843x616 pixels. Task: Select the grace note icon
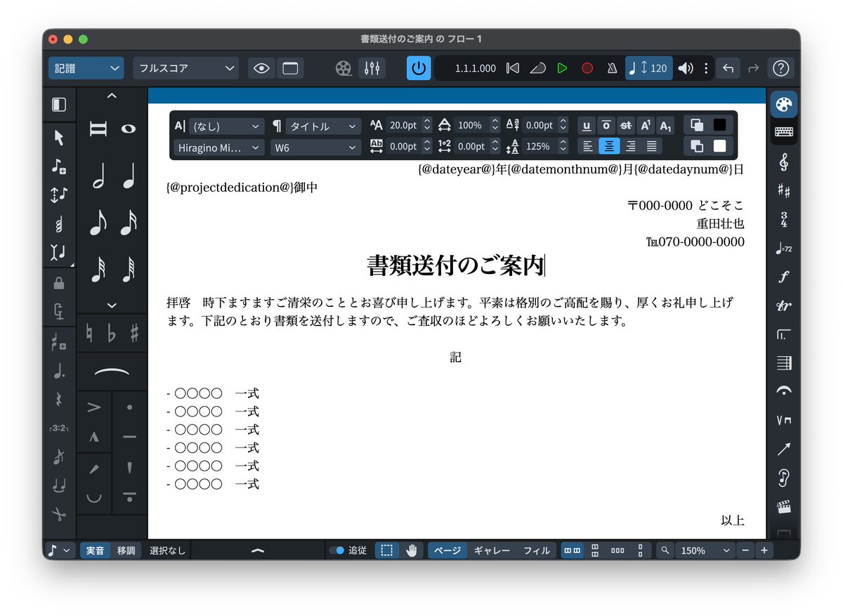(x=59, y=457)
